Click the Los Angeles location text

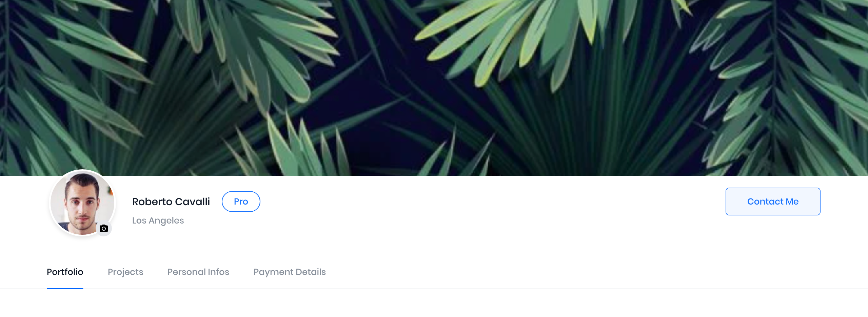(x=158, y=220)
